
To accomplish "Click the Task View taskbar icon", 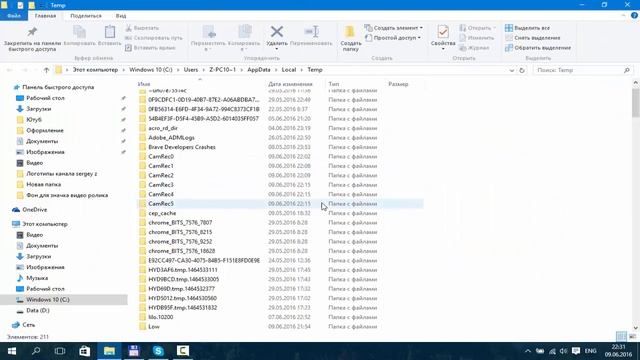I will click(60, 351).
